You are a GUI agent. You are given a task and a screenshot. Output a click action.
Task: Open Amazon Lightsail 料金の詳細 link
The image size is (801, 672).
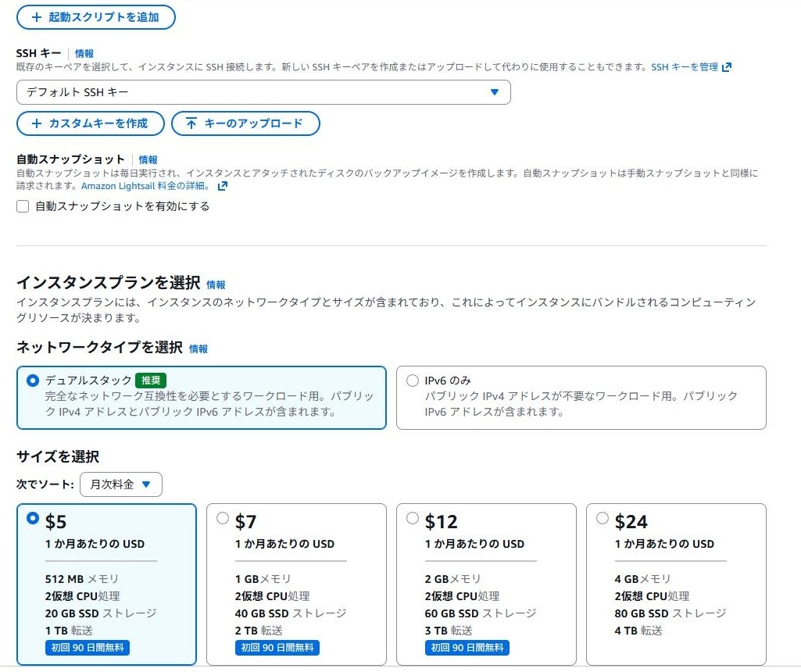145,186
